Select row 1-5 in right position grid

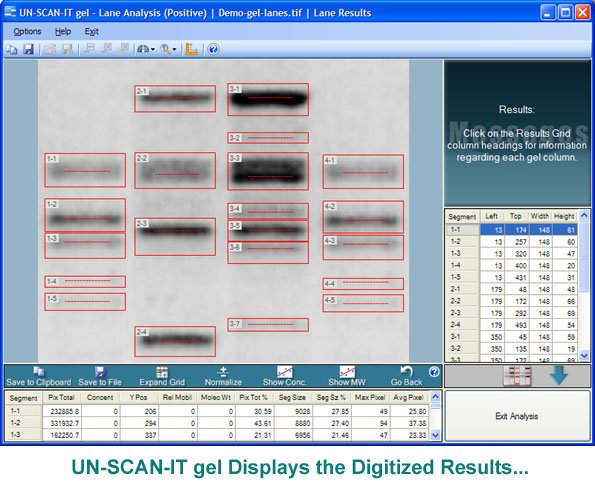512,277
